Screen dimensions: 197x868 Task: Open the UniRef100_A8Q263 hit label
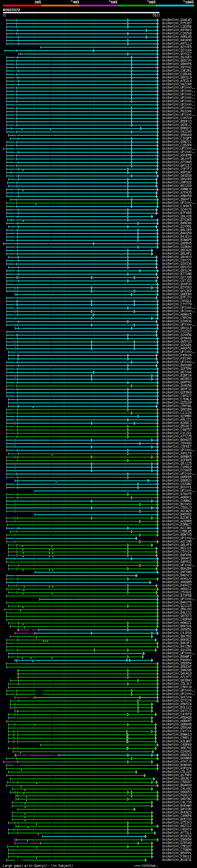pyautogui.click(x=177, y=755)
